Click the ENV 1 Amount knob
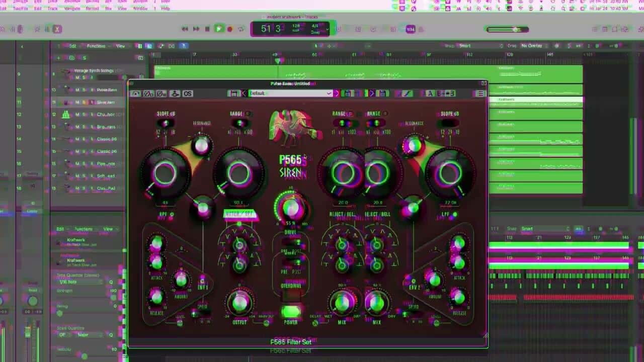The image size is (644, 362). pyautogui.click(x=181, y=280)
